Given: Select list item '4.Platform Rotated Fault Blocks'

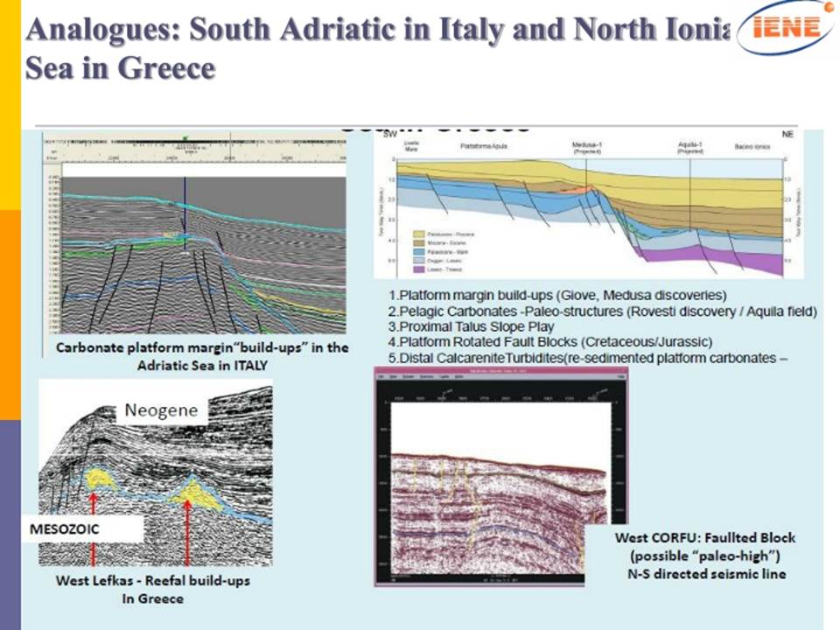Looking at the screenshot, I should pyautogui.click(x=549, y=342).
